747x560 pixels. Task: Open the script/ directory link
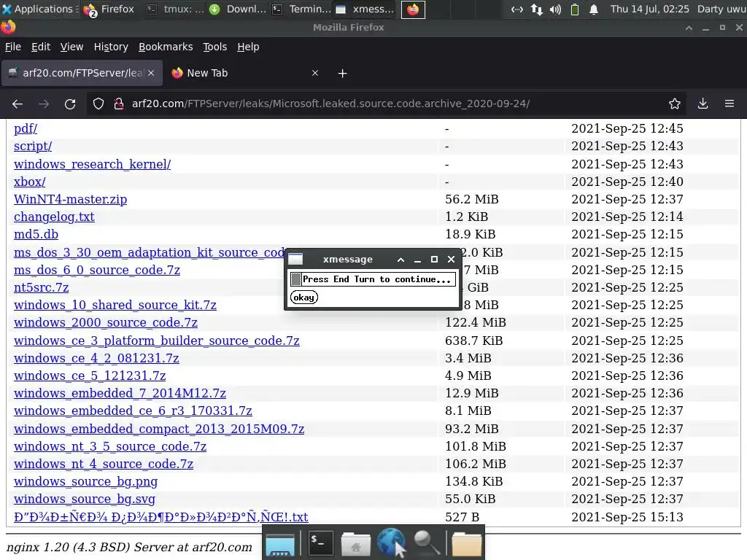click(33, 146)
